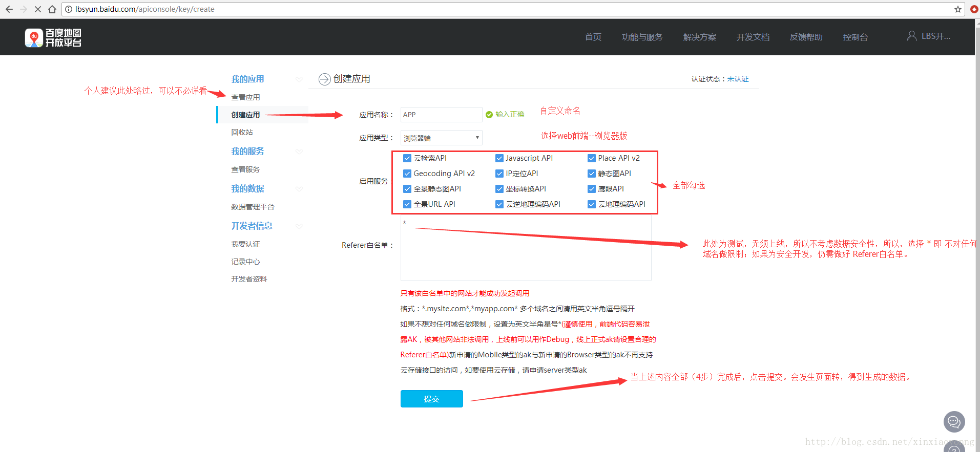The image size is (980, 452).
Task: Click the browser forward arrow
Action: pos(24,9)
